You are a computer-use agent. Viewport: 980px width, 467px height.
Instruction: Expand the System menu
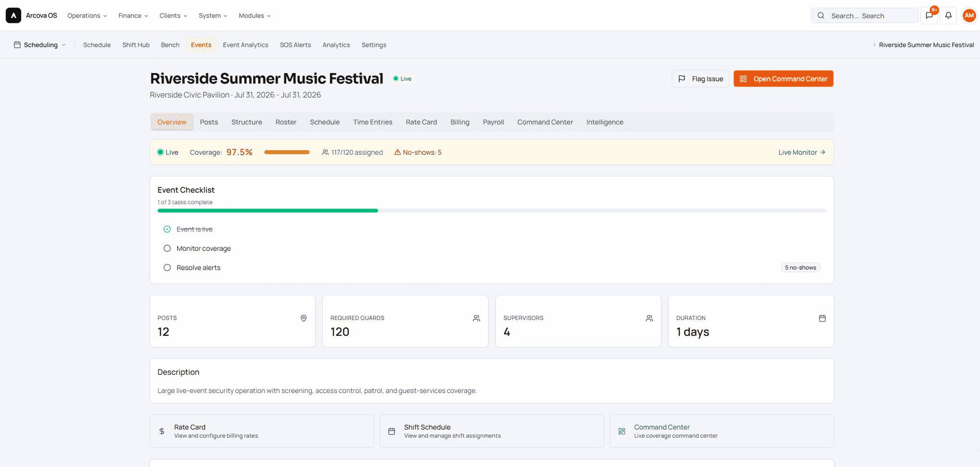point(213,15)
